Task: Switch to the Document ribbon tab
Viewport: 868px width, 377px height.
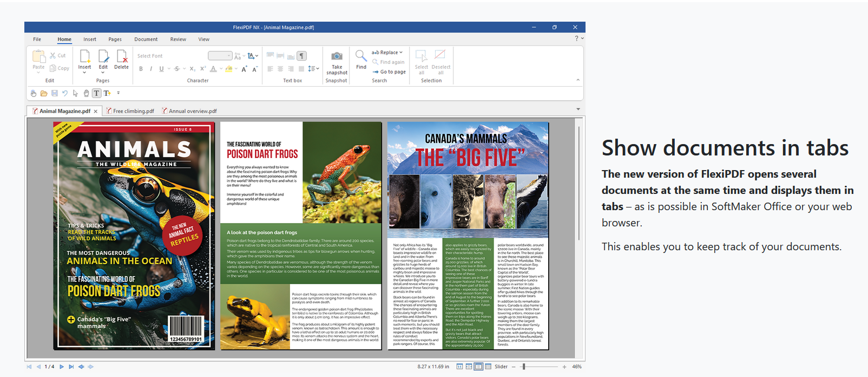Action: (146, 40)
